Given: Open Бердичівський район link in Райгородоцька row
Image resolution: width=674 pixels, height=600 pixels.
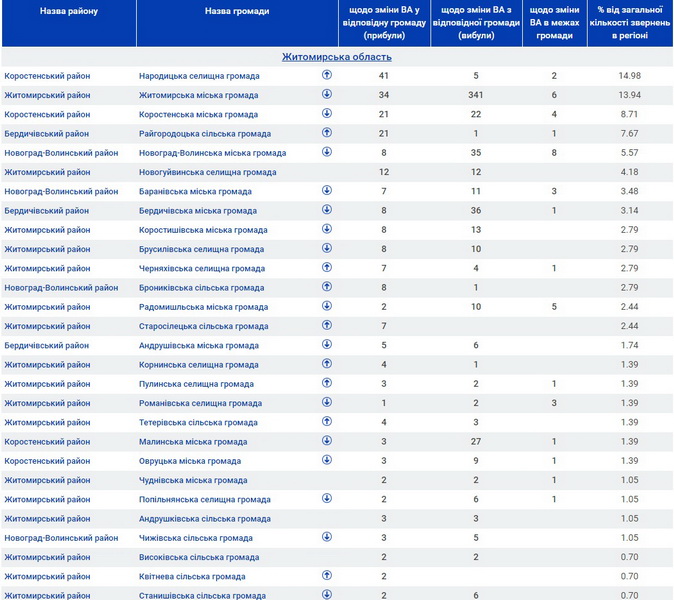Looking at the screenshot, I should [46, 134].
